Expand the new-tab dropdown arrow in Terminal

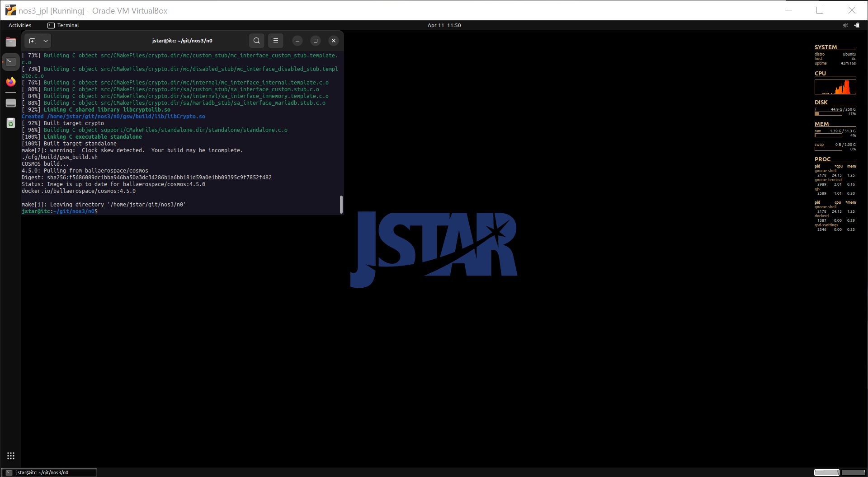pos(46,41)
